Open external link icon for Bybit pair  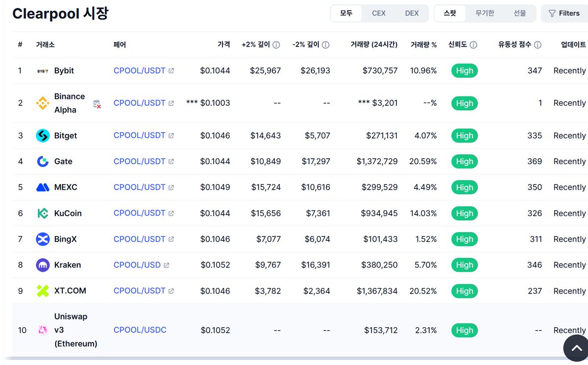[x=171, y=71]
